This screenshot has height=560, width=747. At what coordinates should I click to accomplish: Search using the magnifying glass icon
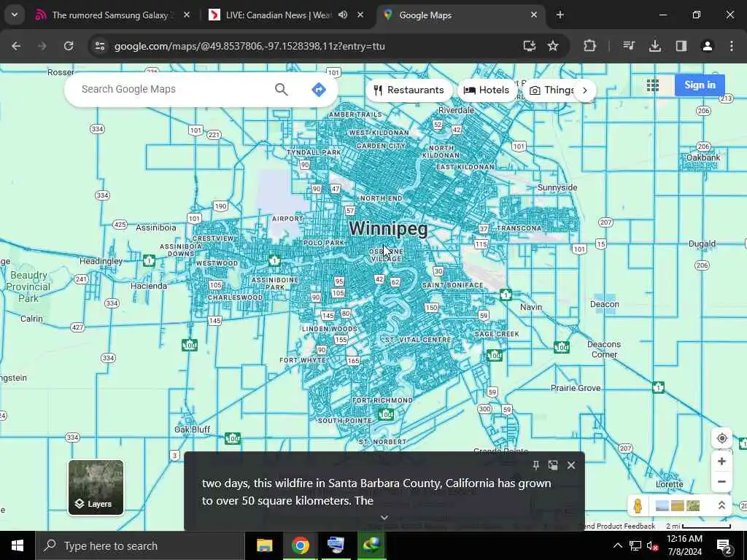(x=281, y=89)
